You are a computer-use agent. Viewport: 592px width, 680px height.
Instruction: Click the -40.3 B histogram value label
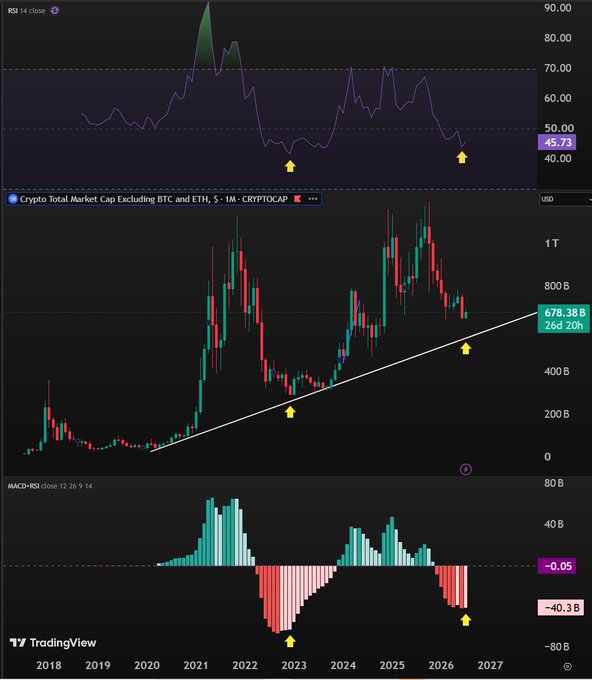click(561, 608)
